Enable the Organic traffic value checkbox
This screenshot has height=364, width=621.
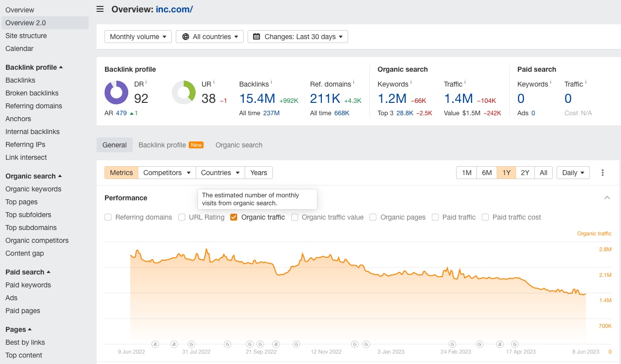pos(295,217)
